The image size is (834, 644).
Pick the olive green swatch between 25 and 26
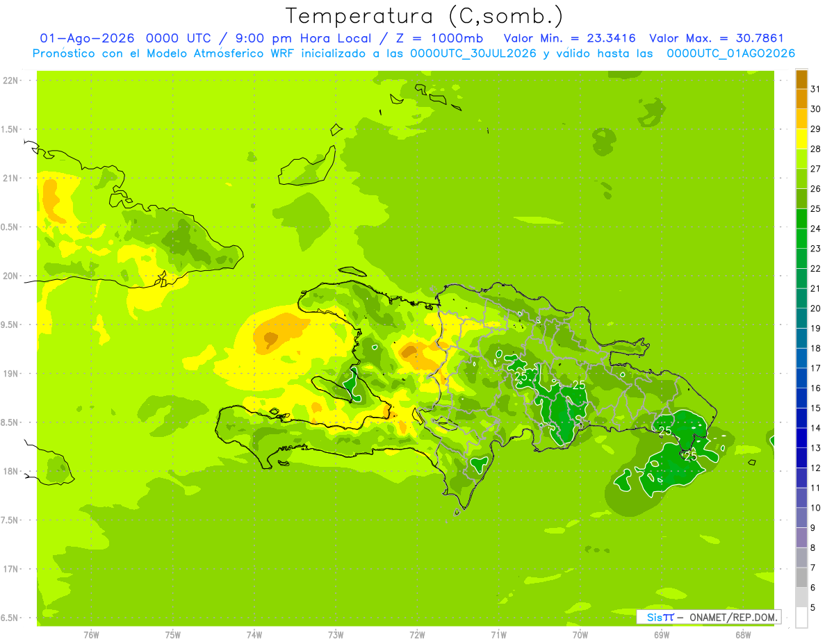pyautogui.click(x=801, y=199)
